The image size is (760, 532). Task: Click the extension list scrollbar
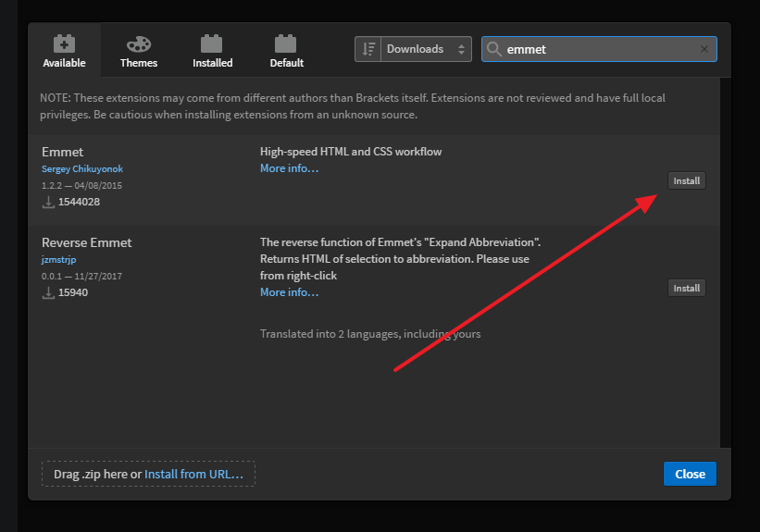[x=725, y=263]
